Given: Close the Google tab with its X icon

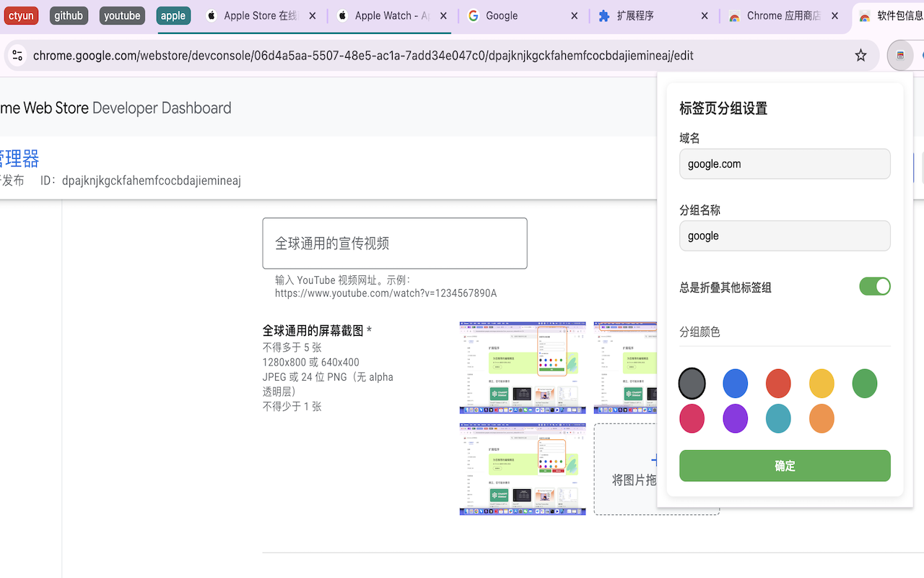Looking at the screenshot, I should (573, 15).
